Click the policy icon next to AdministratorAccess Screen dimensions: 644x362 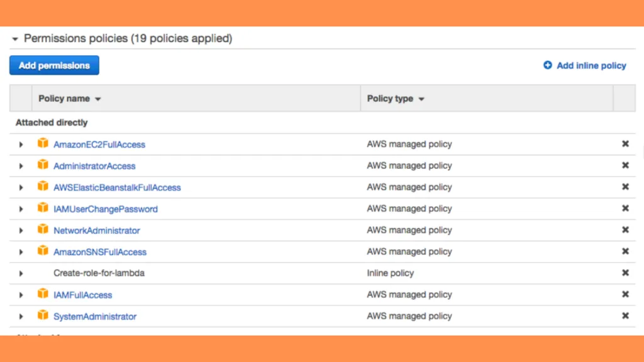(43, 165)
